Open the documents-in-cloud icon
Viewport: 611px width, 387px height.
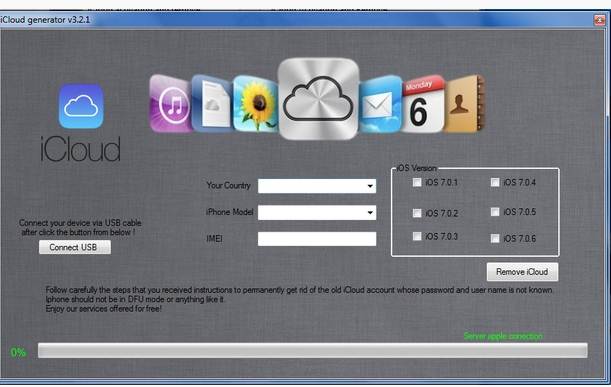[x=212, y=104]
